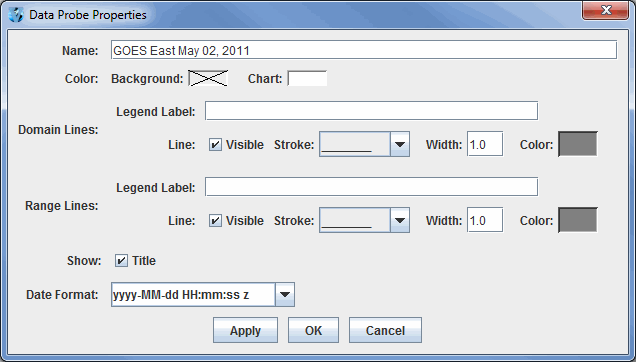Screen dimensions: 636x362
Task: Close the Data Probe Properties window
Action: pos(606,10)
